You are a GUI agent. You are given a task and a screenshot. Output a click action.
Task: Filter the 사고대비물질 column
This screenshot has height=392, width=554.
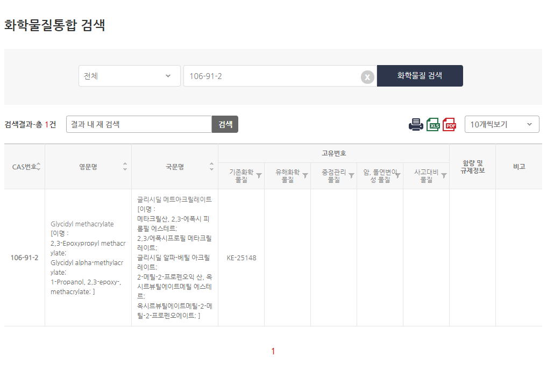pos(444,175)
